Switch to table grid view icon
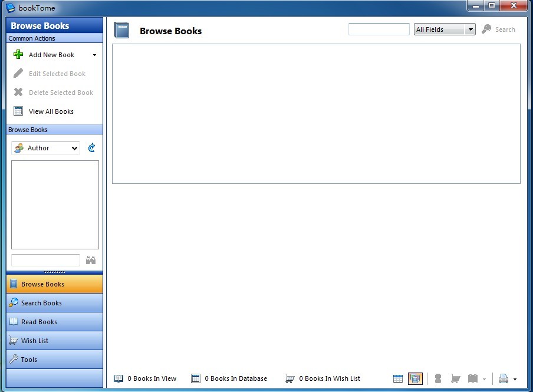533x392 pixels. coord(398,378)
